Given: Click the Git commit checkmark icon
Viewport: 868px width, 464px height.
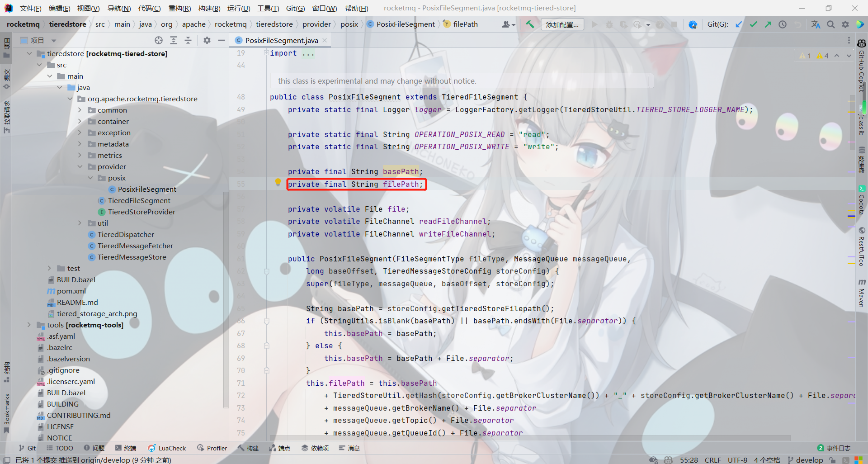Looking at the screenshot, I should [x=753, y=24].
